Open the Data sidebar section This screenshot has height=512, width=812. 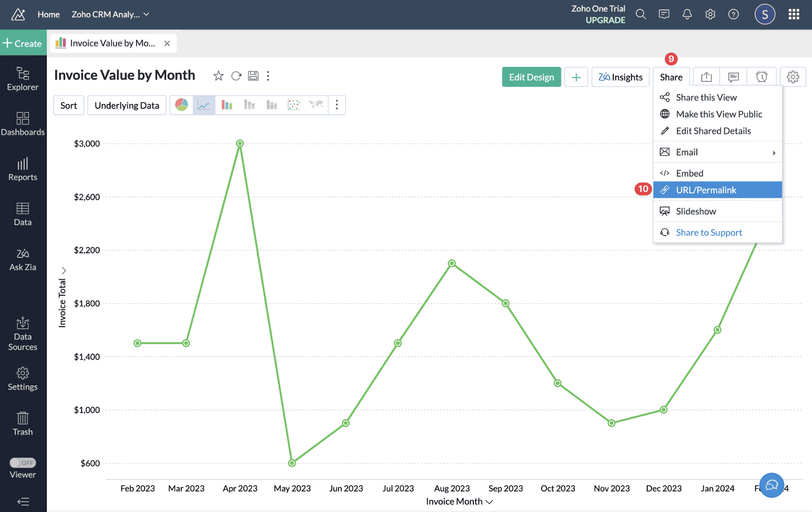click(23, 214)
